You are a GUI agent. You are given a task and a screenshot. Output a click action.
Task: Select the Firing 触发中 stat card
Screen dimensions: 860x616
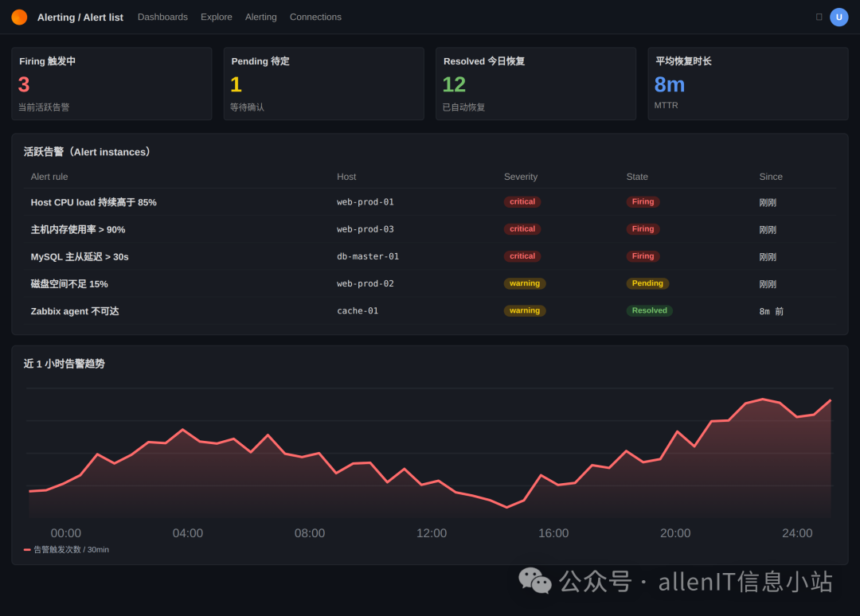click(x=112, y=84)
